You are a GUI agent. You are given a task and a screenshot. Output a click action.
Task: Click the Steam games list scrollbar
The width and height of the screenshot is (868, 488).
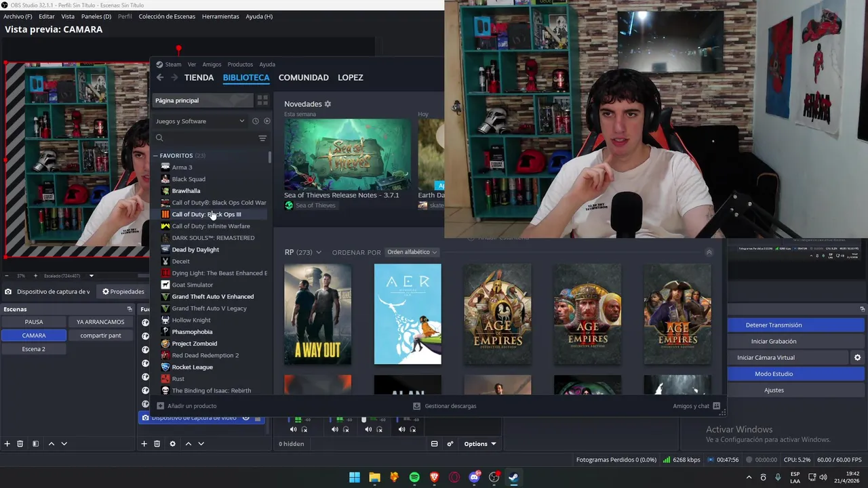pyautogui.click(x=270, y=158)
